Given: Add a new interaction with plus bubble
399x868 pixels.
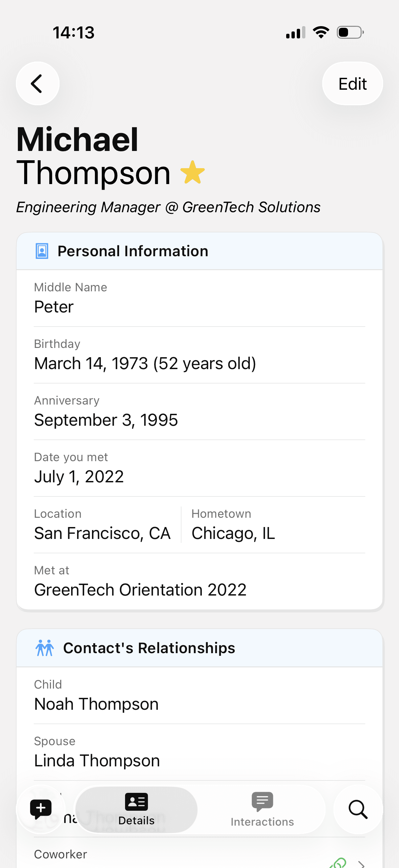Looking at the screenshot, I should (x=41, y=809).
